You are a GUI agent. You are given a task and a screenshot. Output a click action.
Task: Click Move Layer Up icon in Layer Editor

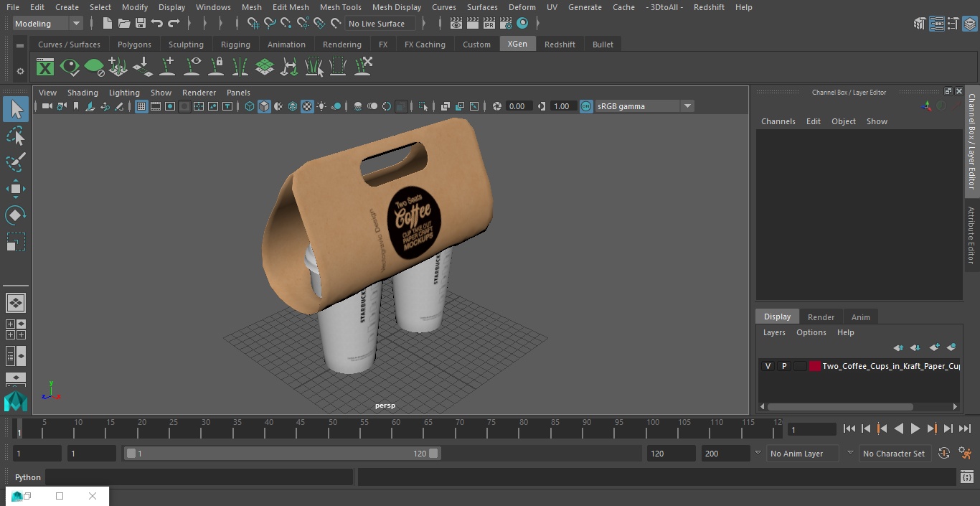[x=898, y=347]
